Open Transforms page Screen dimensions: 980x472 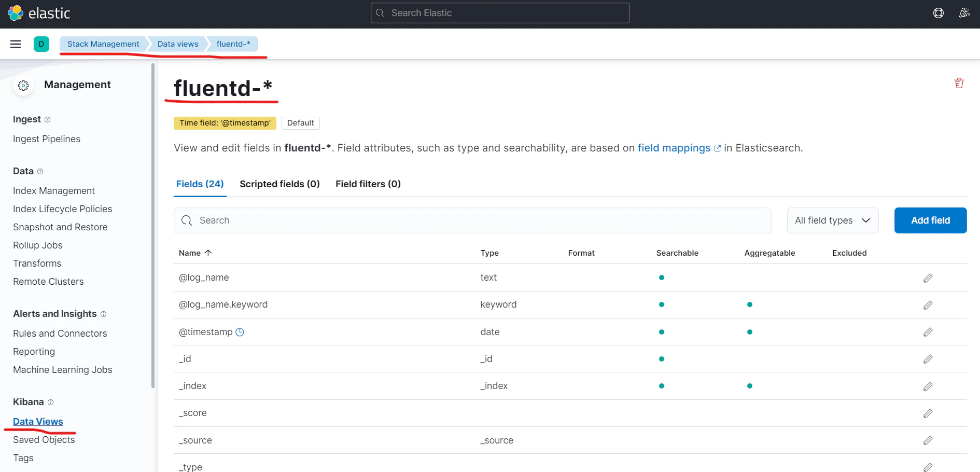click(37, 263)
